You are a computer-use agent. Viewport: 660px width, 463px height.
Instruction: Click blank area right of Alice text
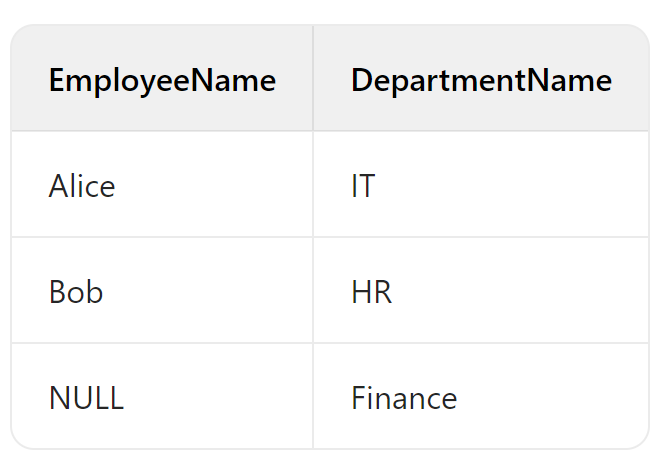pos(214,186)
